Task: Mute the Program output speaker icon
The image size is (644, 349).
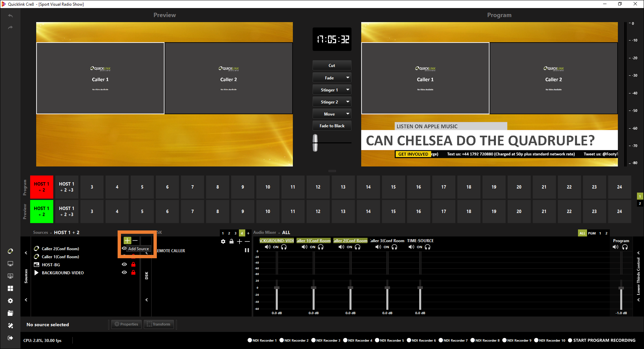Action: pyautogui.click(x=616, y=247)
